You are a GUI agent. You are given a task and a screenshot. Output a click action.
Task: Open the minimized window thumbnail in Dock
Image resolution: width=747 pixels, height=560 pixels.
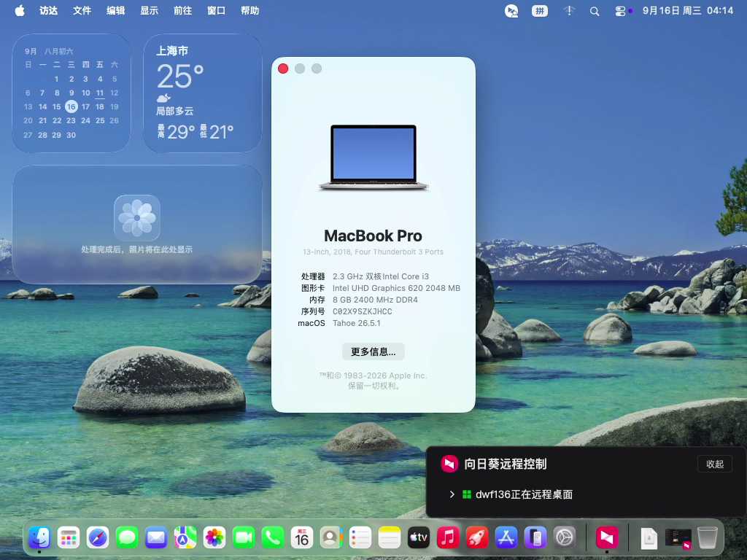678,539
